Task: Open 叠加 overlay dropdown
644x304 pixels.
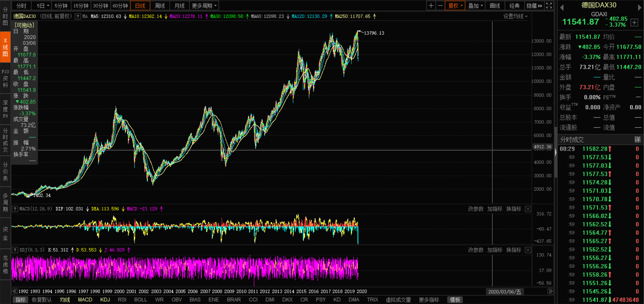Action: coord(475,6)
